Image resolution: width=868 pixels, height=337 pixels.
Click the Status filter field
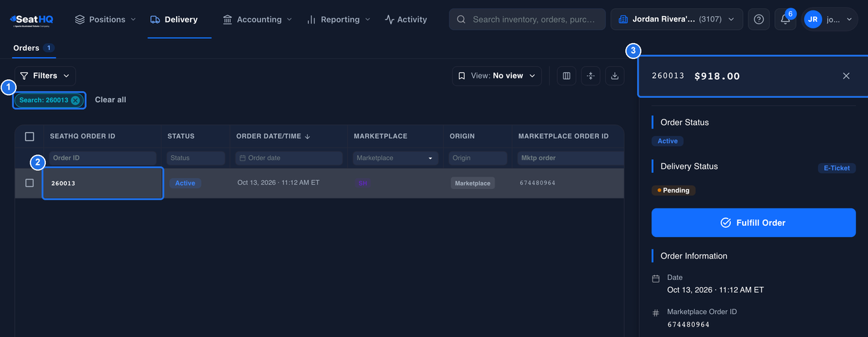(x=195, y=158)
